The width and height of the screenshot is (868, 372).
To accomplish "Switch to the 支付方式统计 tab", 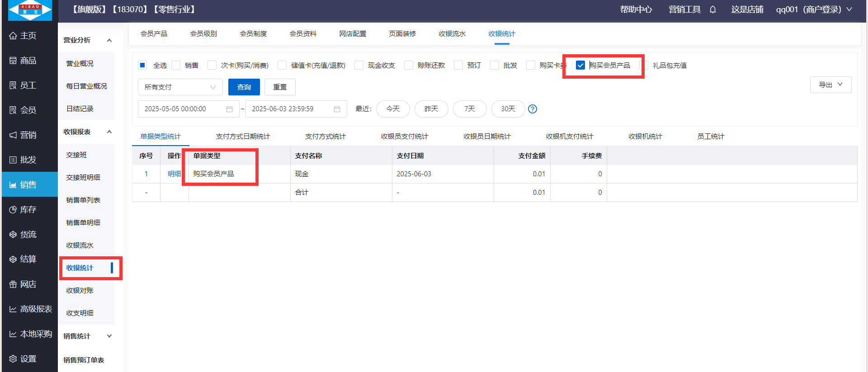I will 325,137.
